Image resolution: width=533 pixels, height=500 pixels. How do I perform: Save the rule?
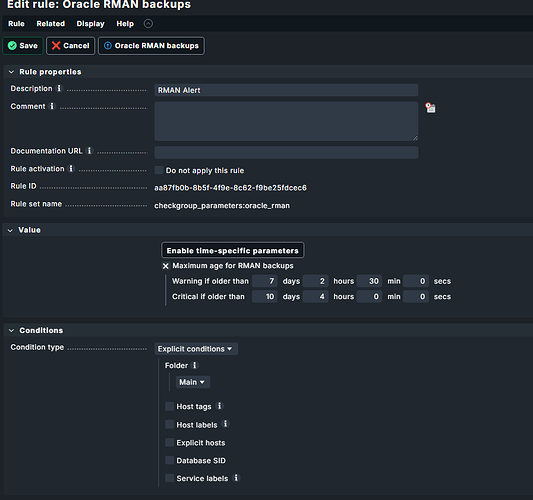23,46
